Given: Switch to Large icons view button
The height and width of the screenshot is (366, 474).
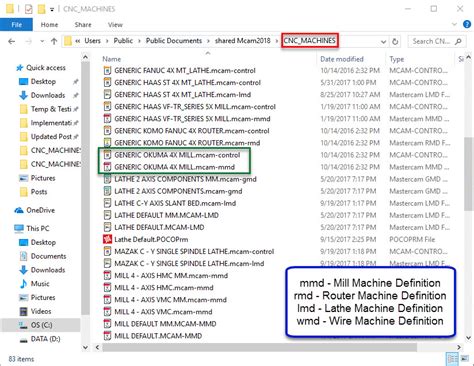Looking at the screenshot, I should tap(465, 359).
